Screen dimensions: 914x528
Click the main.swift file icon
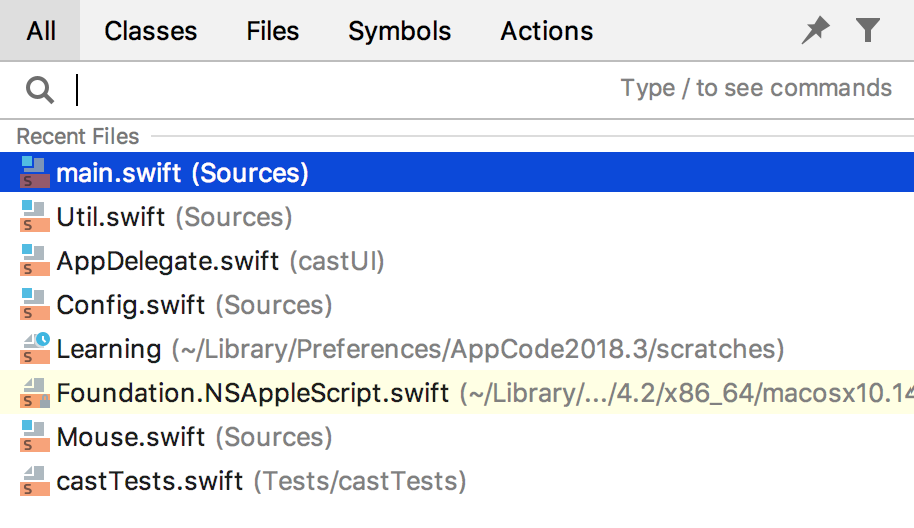pos(34,173)
